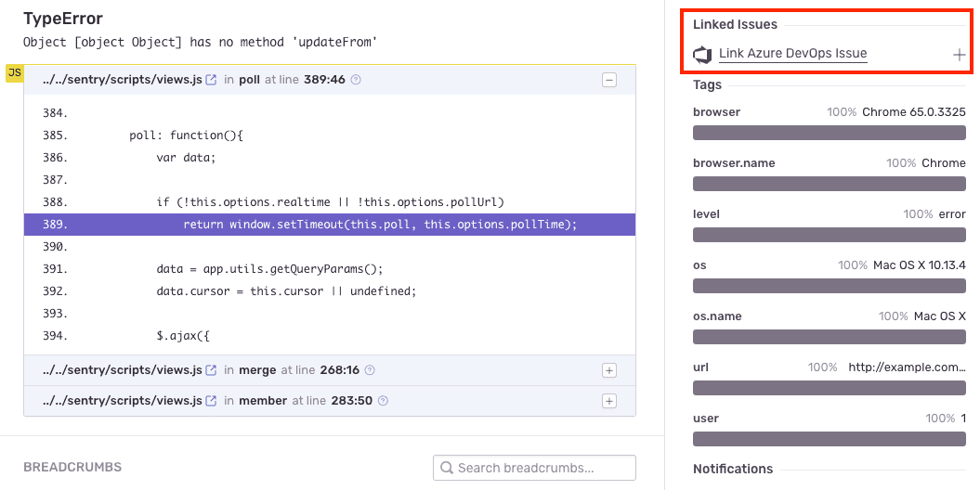This screenshot has width=980, height=490.
Task: Click the plus icon to link issue
Action: point(959,55)
